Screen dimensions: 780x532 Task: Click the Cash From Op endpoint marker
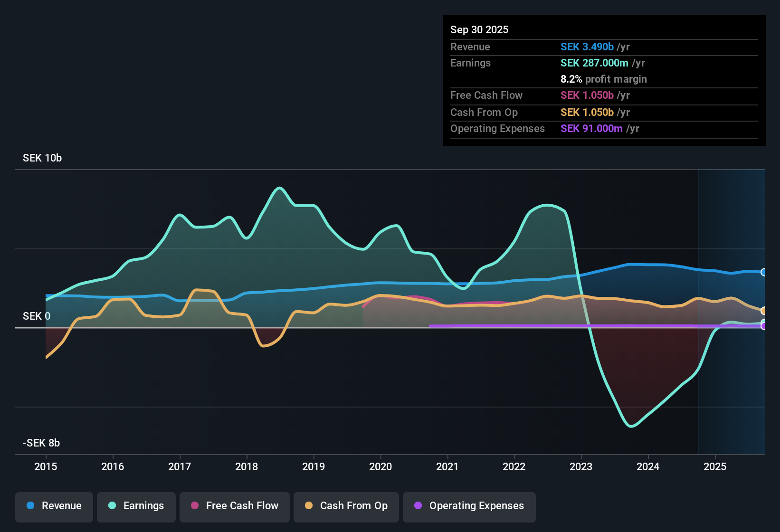764,311
